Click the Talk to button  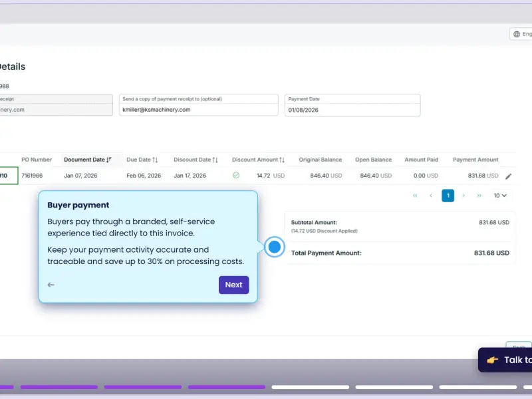(505, 360)
